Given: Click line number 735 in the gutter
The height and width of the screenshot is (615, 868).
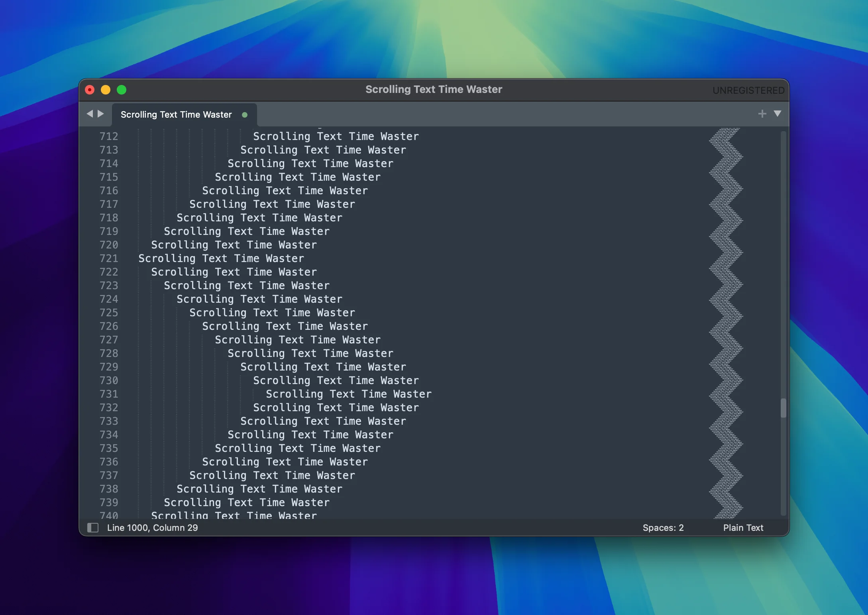Looking at the screenshot, I should [x=109, y=448].
